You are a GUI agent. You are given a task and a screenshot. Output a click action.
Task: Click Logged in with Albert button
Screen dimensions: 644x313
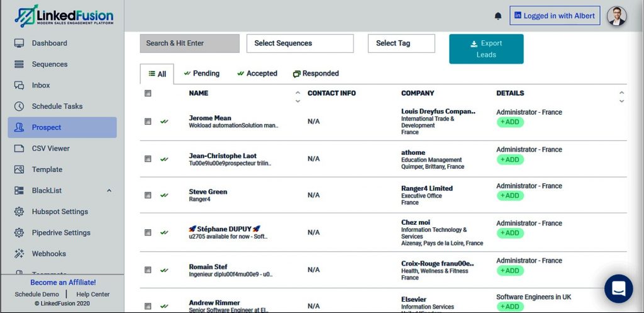555,16
